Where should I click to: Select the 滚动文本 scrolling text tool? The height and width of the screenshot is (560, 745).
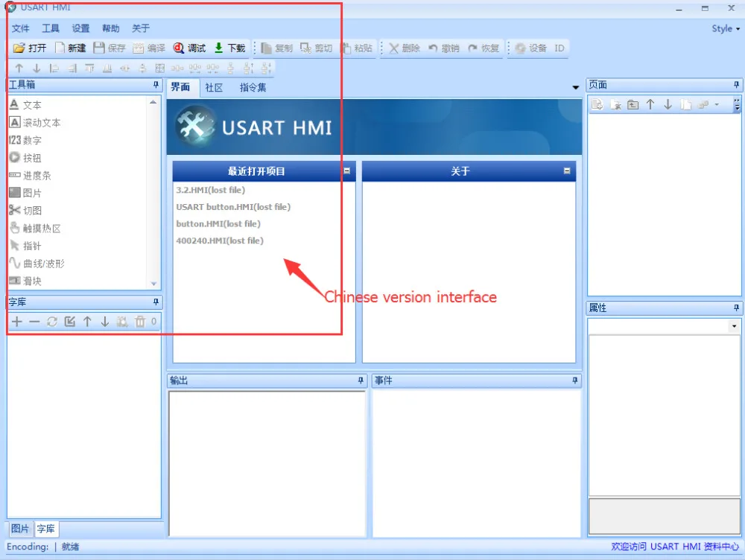coord(35,123)
